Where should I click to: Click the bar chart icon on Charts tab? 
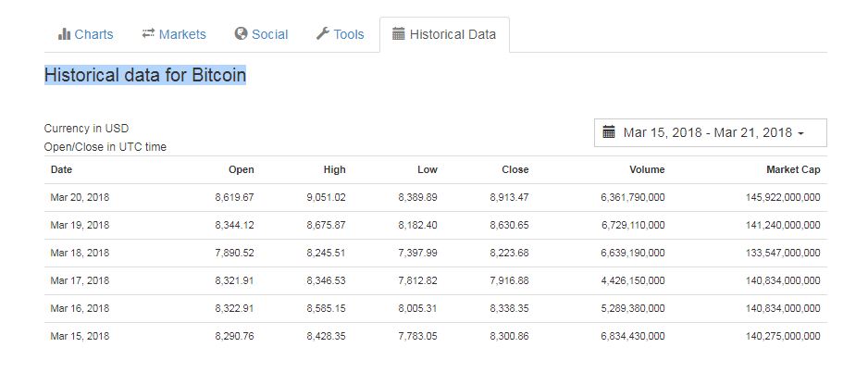64,34
